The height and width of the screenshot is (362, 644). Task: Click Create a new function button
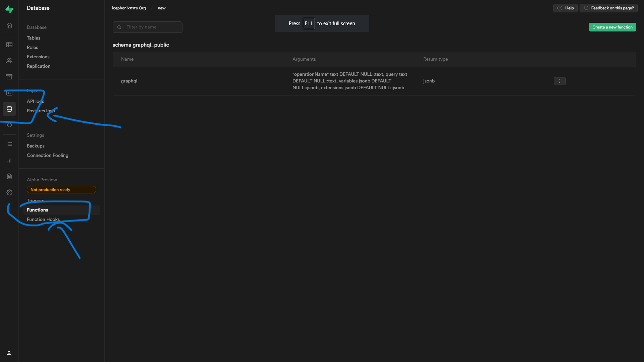pyautogui.click(x=612, y=27)
